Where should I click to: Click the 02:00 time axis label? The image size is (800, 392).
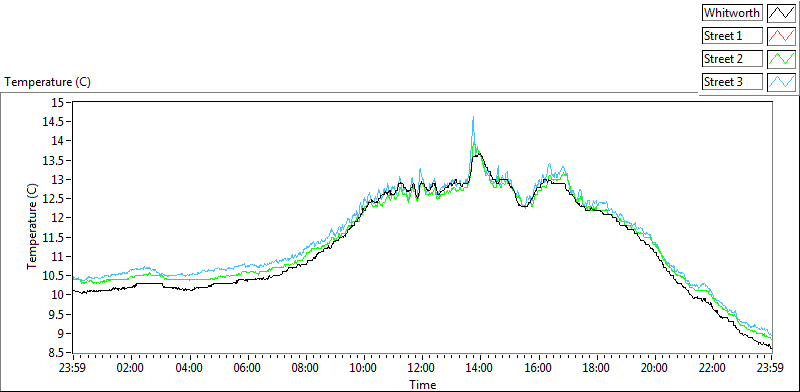coord(132,368)
